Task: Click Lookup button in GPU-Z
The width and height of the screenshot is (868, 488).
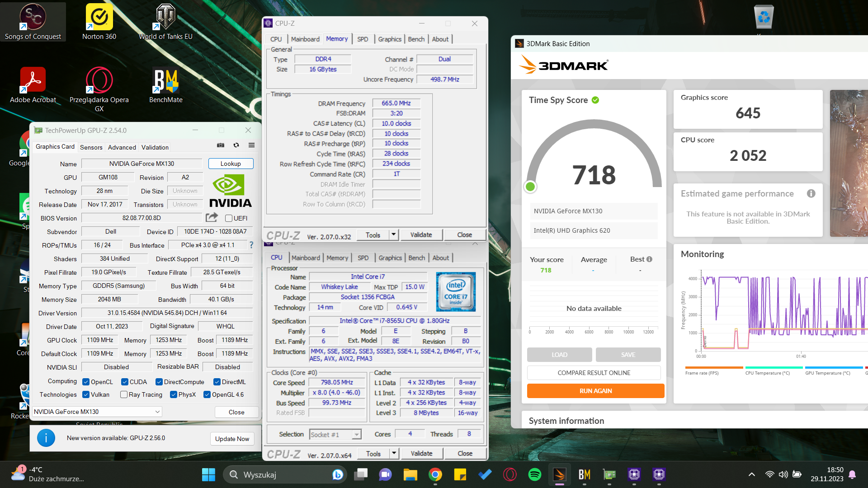Action: [x=231, y=164]
